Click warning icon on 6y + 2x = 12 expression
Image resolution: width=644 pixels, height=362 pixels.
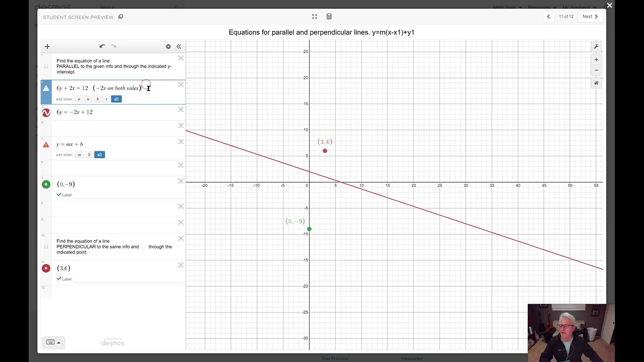[46, 88]
